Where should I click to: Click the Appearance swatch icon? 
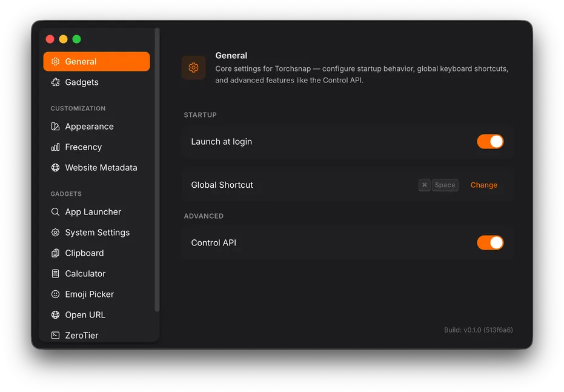[55, 127]
